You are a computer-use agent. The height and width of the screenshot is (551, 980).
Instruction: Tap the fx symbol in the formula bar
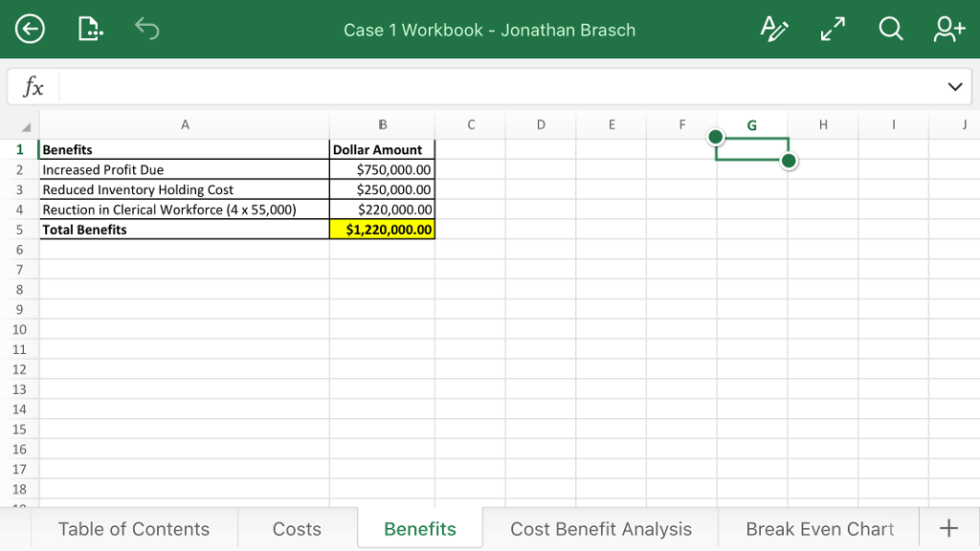click(x=33, y=86)
